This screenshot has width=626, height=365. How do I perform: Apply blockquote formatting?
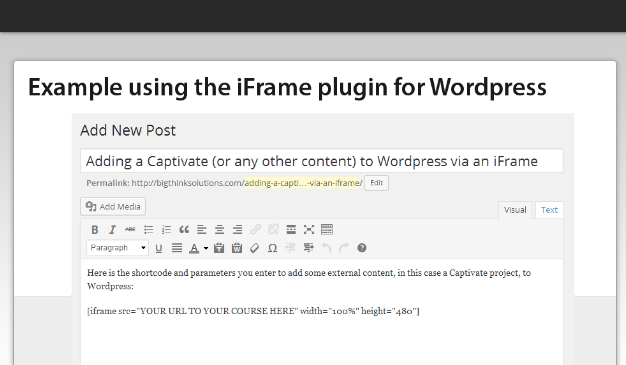pyautogui.click(x=184, y=230)
